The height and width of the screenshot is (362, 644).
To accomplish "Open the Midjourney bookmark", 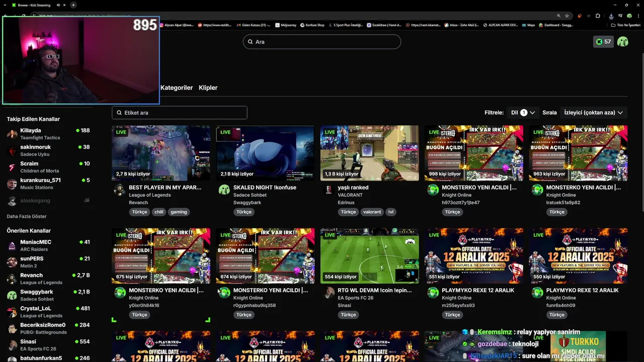I will 285,25.
